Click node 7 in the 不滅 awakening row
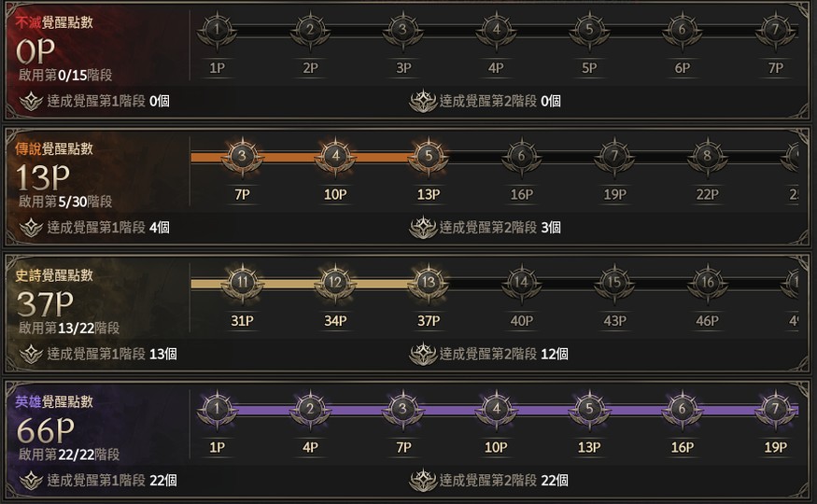 [775, 30]
